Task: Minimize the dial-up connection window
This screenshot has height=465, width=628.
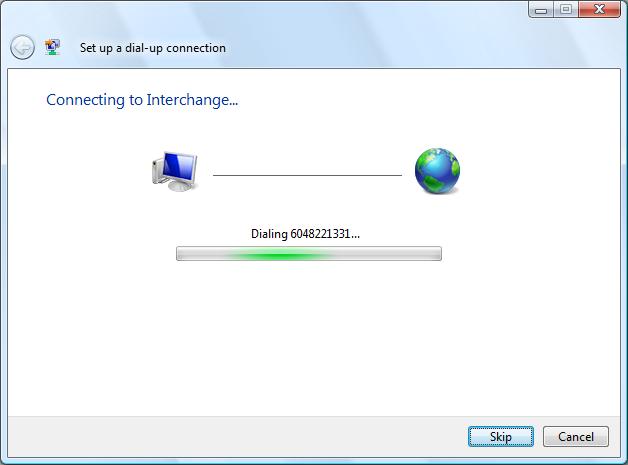Action: pos(541,9)
